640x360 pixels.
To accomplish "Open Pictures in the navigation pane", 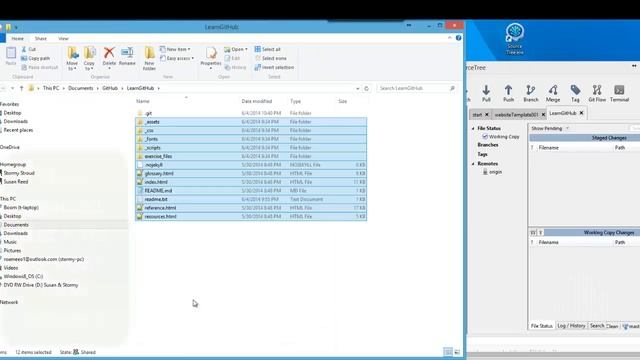I will coord(12,251).
